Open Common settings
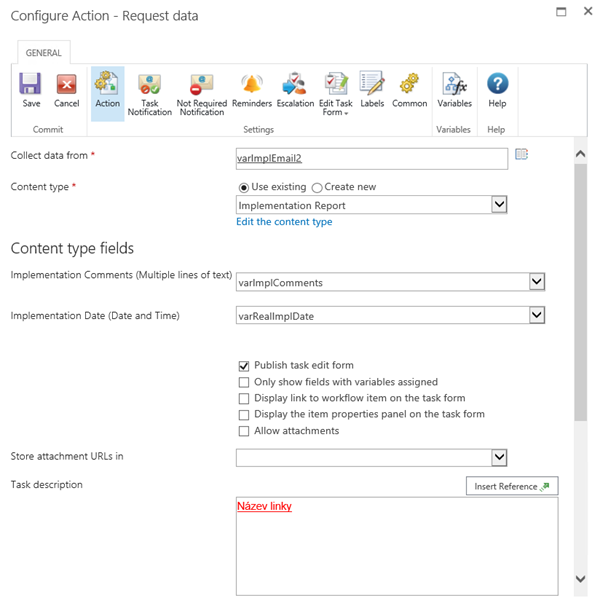 click(409, 90)
